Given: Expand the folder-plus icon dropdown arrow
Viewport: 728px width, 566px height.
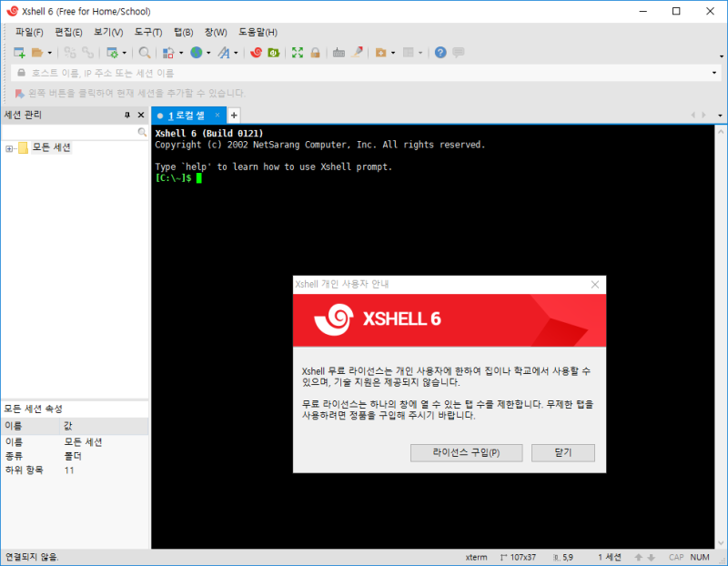Looking at the screenshot, I should coord(393,53).
